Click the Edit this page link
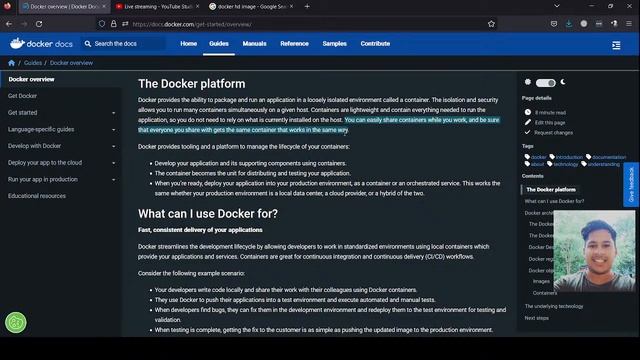 pos(550,122)
